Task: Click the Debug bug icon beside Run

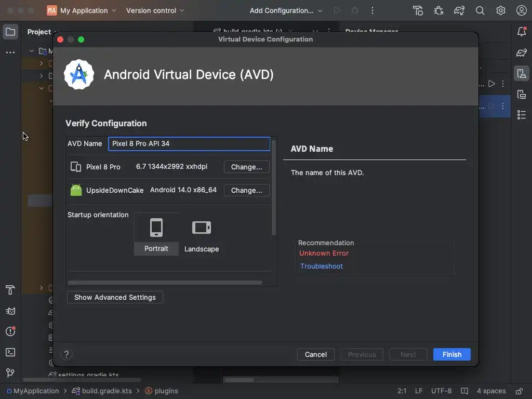Action: [x=354, y=10]
